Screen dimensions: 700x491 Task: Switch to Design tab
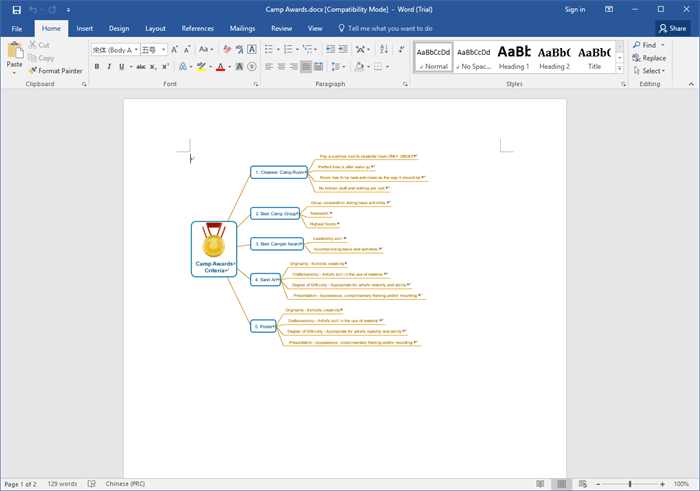coord(119,29)
